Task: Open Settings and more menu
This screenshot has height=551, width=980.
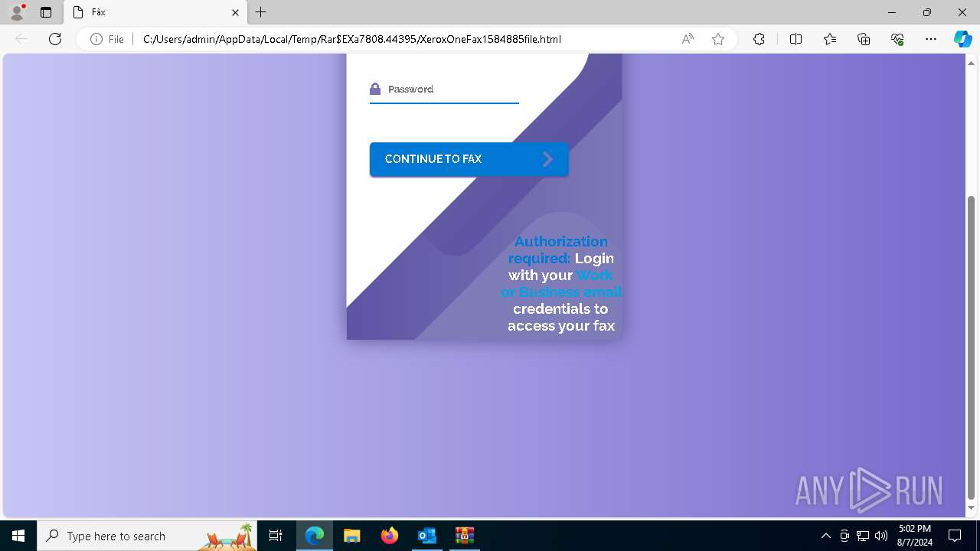Action: [x=931, y=39]
